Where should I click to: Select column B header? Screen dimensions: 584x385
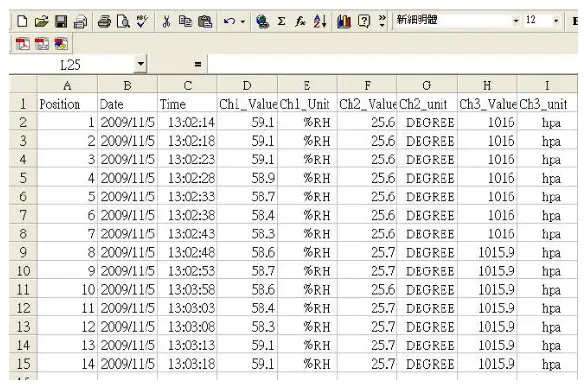(x=127, y=86)
